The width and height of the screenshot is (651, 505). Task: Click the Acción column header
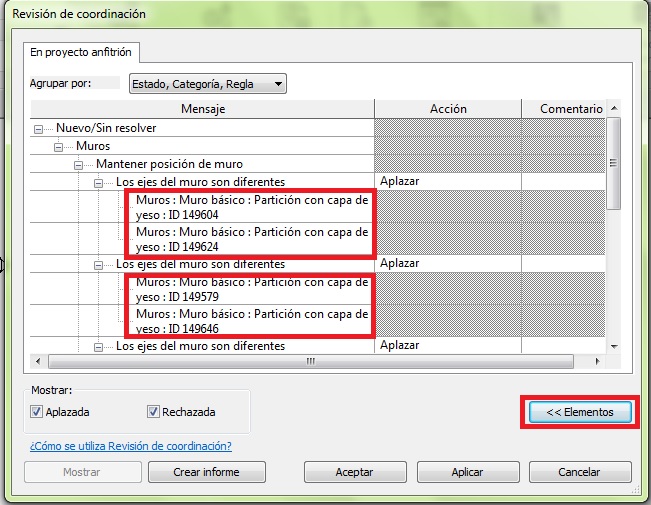click(x=448, y=108)
